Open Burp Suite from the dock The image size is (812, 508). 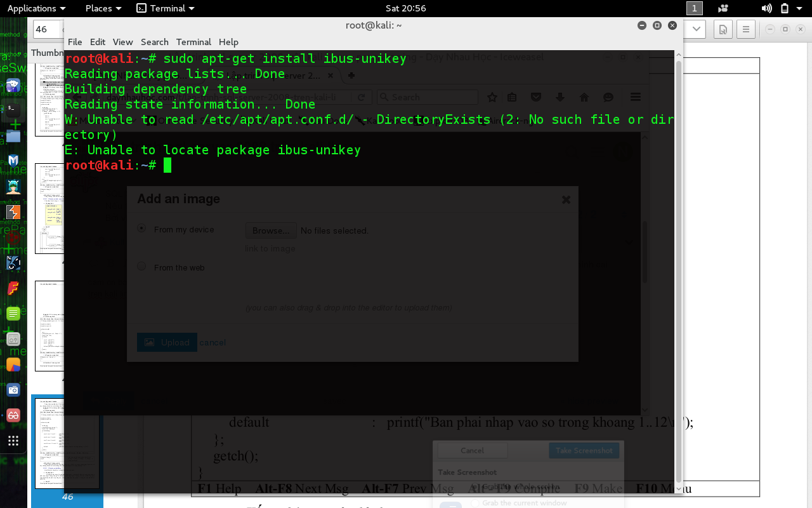[x=13, y=211]
